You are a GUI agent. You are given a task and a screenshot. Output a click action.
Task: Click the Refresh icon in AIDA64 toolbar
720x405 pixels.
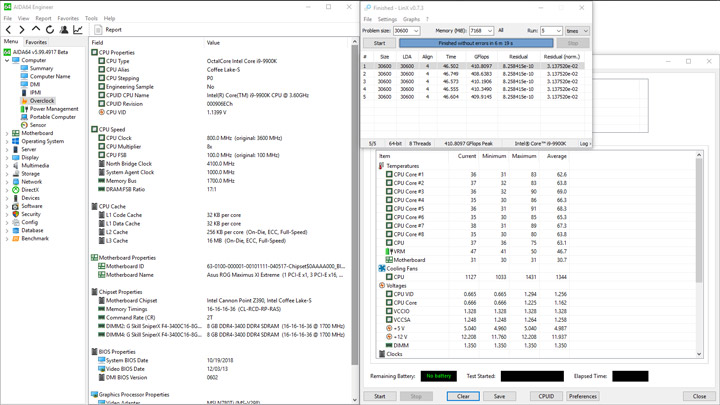50,30
